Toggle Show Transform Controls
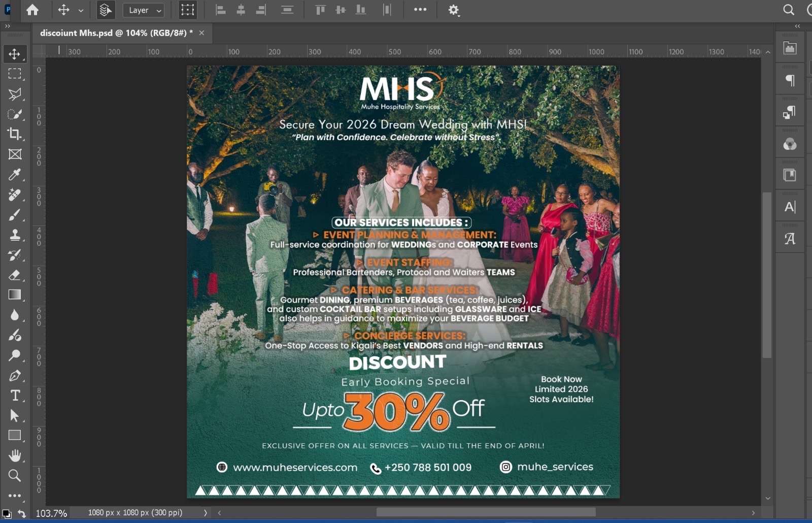The width and height of the screenshot is (812, 523). coord(187,10)
